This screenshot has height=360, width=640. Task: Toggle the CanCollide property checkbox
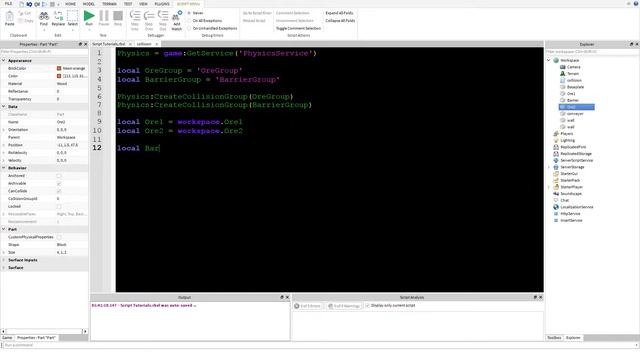tap(59, 191)
